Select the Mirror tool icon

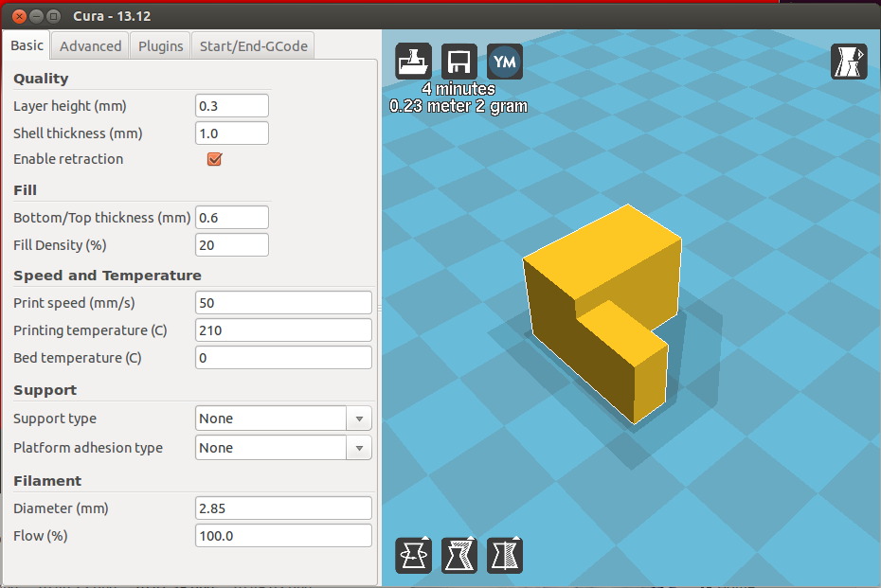505,555
